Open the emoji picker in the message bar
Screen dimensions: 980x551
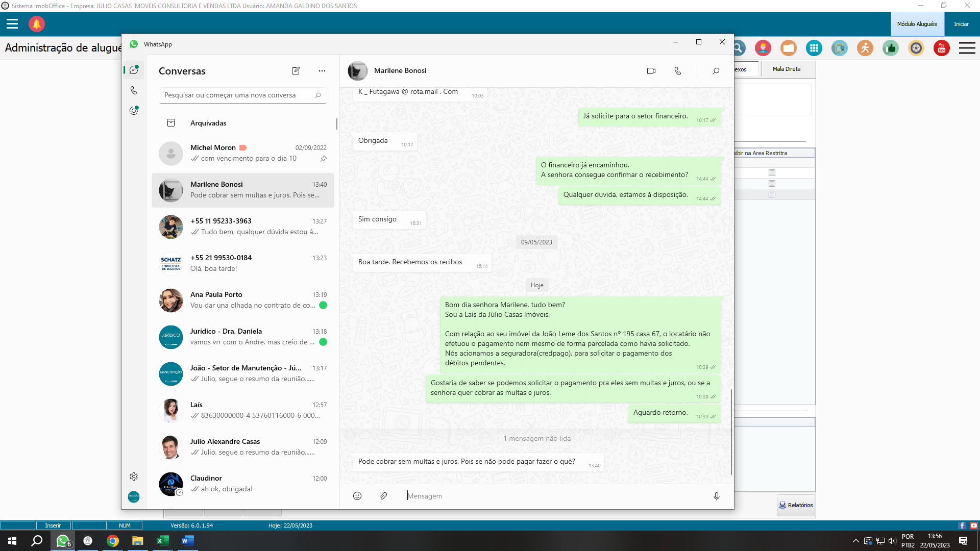pos(357,496)
